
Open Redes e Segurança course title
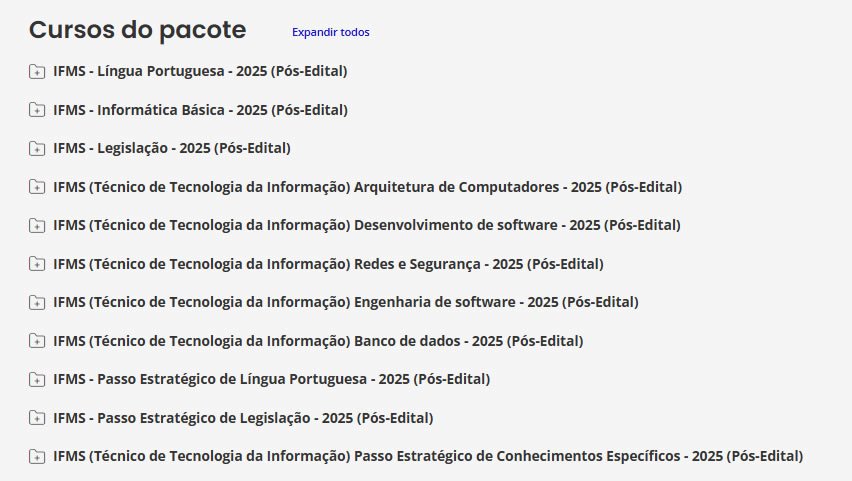tap(328, 264)
